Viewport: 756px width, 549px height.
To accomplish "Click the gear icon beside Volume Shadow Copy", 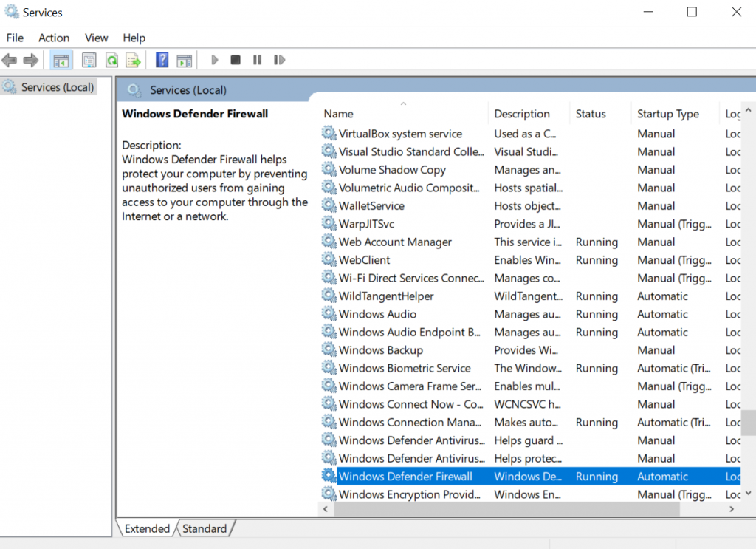I will [329, 169].
